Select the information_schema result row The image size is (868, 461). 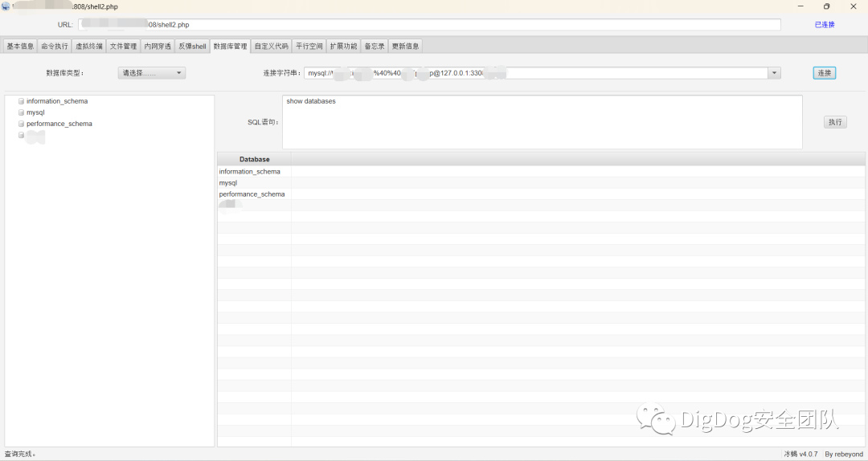[x=541, y=172]
